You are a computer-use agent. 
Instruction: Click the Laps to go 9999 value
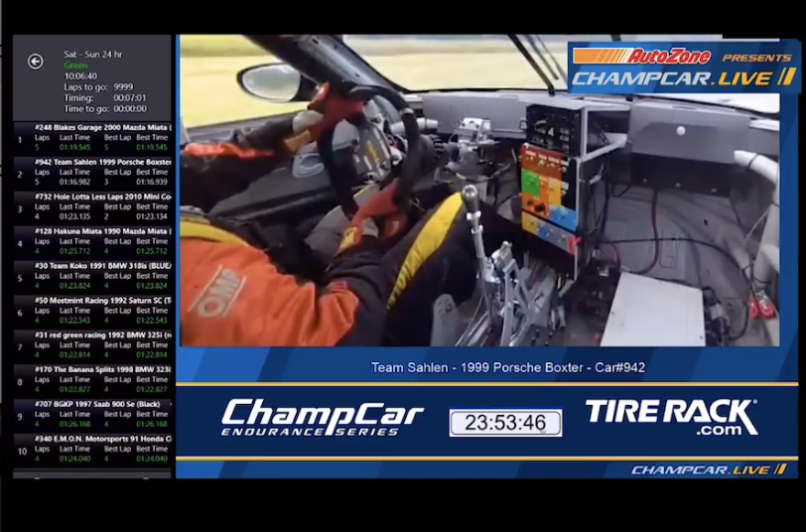(x=123, y=87)
